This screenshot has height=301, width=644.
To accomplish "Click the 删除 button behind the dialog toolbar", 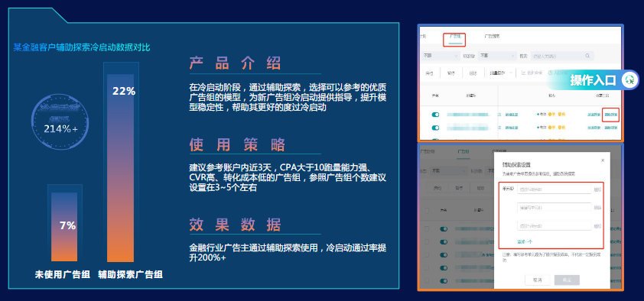I will click(480, 188).
